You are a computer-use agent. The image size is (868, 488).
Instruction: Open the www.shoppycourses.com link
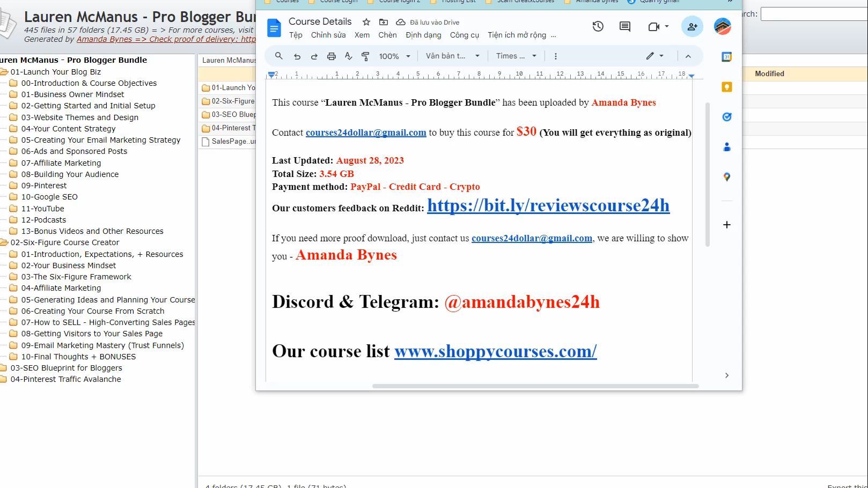point(496,351)
